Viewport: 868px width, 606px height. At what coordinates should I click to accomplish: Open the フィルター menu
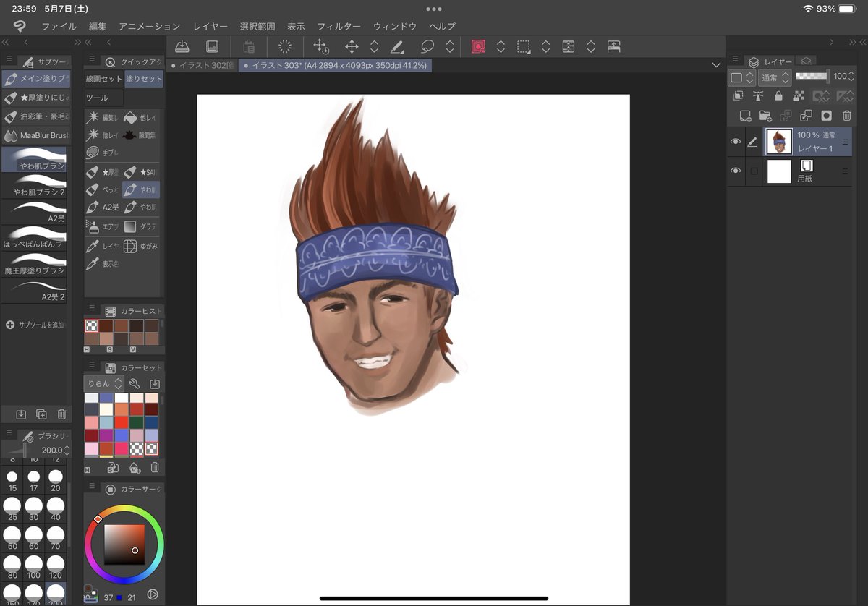(x=339, y=26)
